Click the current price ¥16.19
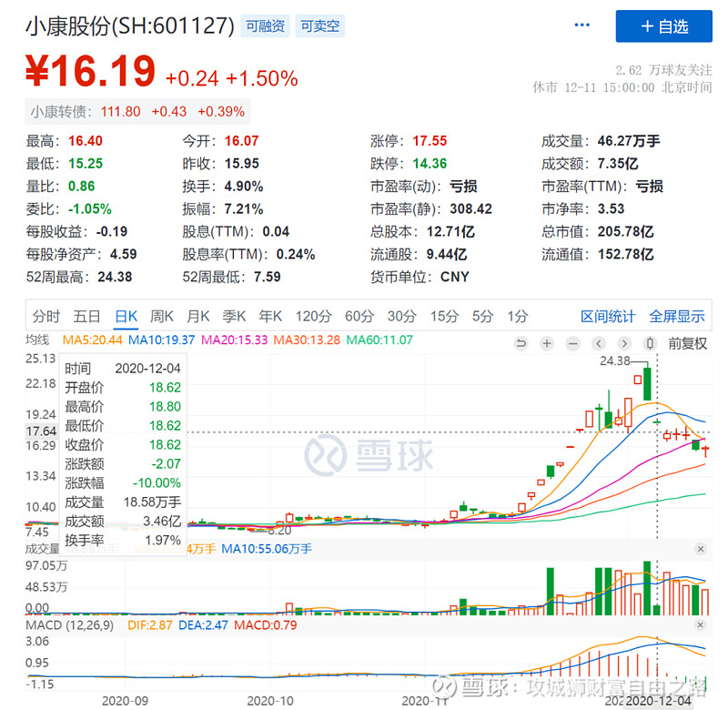 [x=90, y=71]
